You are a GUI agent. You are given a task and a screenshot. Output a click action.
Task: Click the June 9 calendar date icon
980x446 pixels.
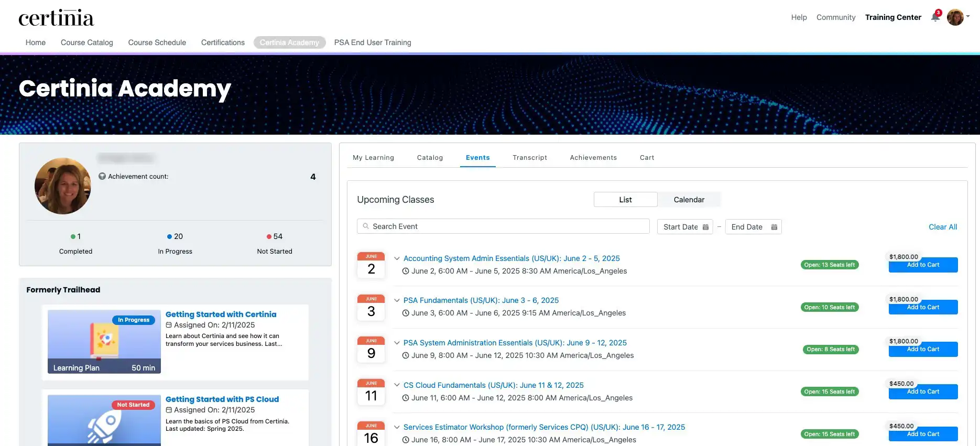pos(371,350)
